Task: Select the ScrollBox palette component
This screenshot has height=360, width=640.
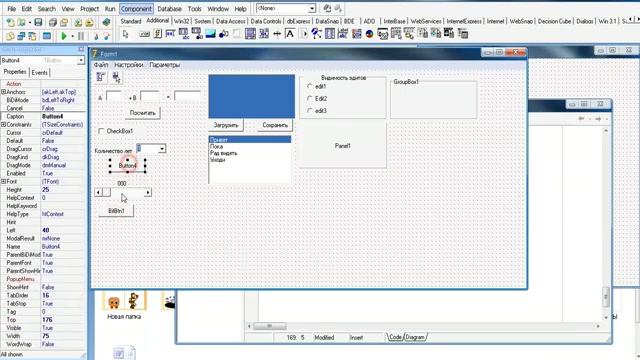Action: 250,34
